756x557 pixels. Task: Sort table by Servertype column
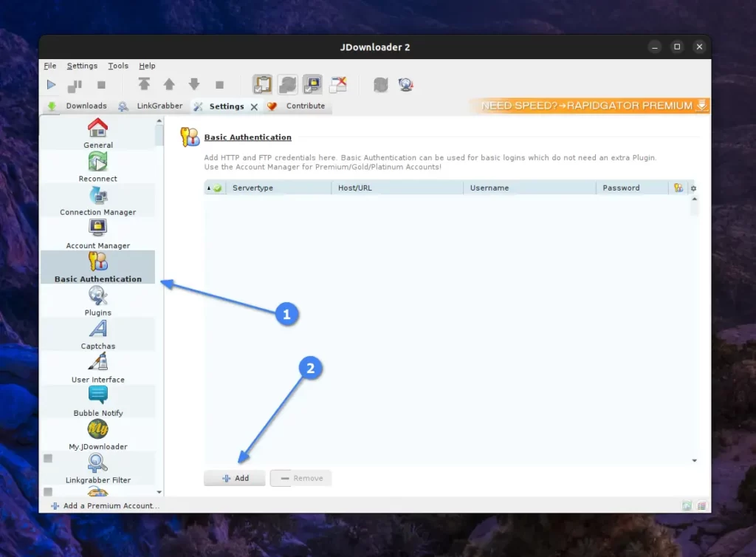[278, 188]
